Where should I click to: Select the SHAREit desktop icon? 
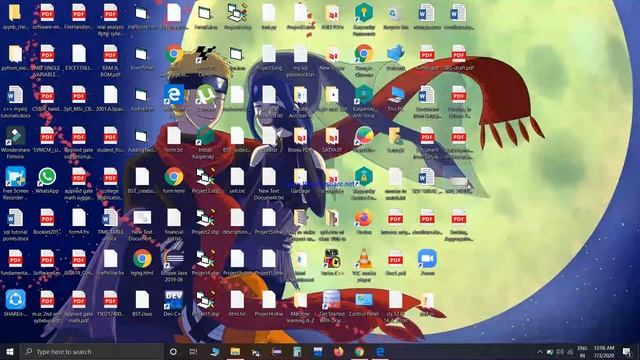point(16,303)
